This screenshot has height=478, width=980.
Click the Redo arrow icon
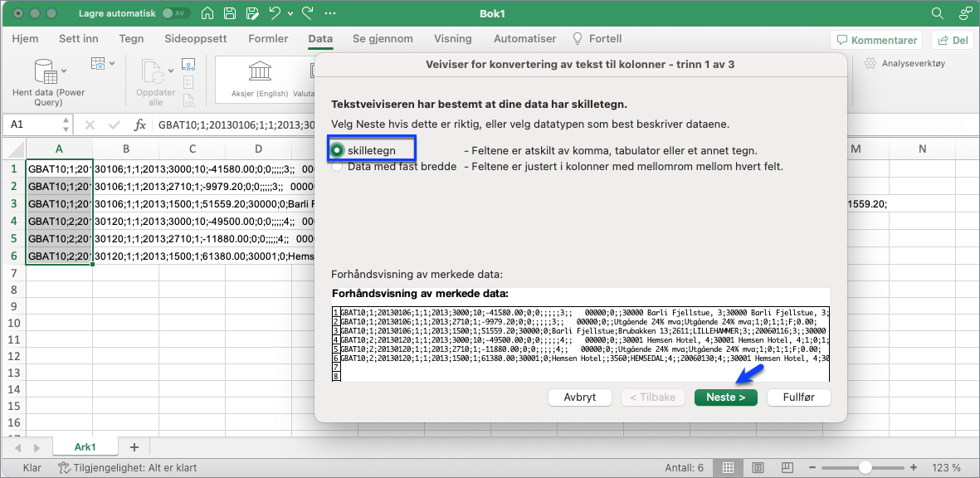(308, 13)
